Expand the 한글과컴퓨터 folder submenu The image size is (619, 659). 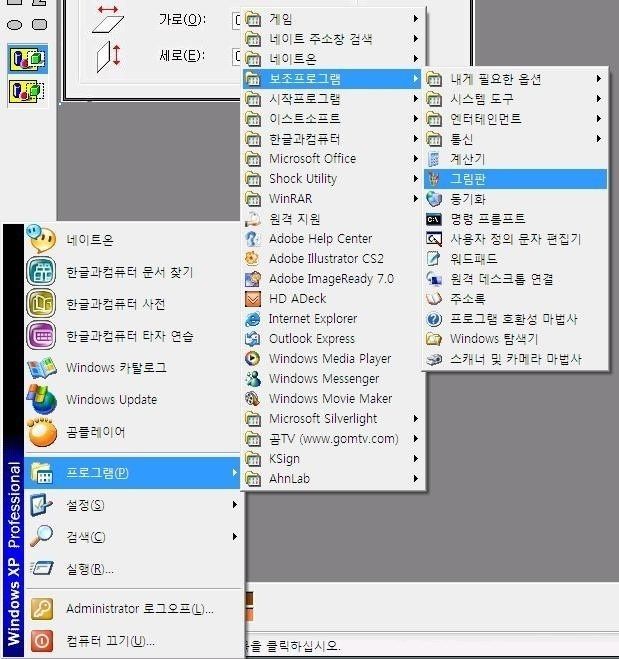416,139
